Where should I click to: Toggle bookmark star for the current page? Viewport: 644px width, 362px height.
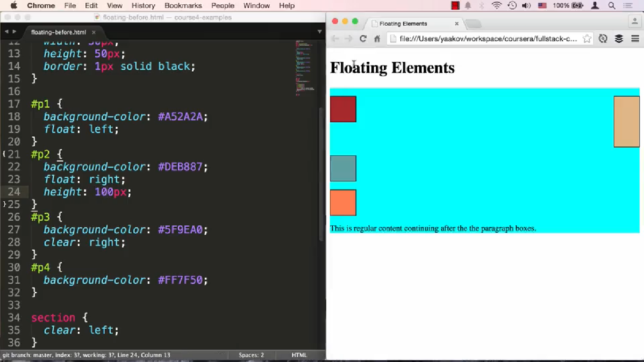click(586, 39)
